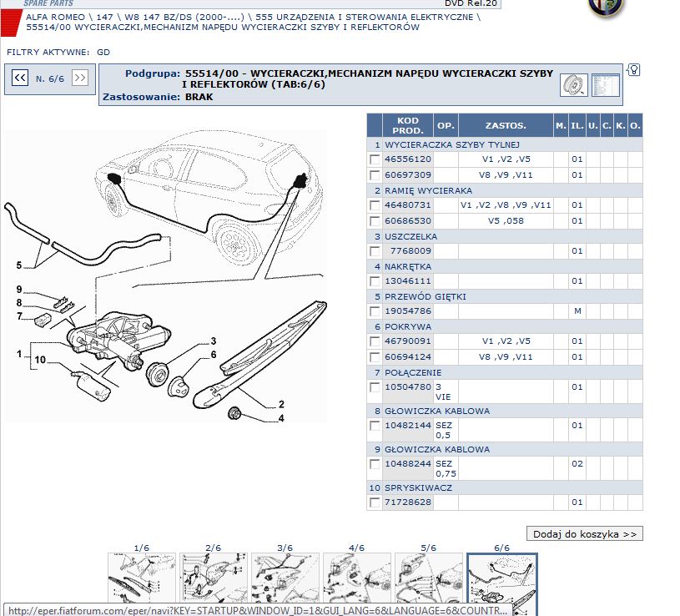Click the lightbulb hint icon

[633, 70]
